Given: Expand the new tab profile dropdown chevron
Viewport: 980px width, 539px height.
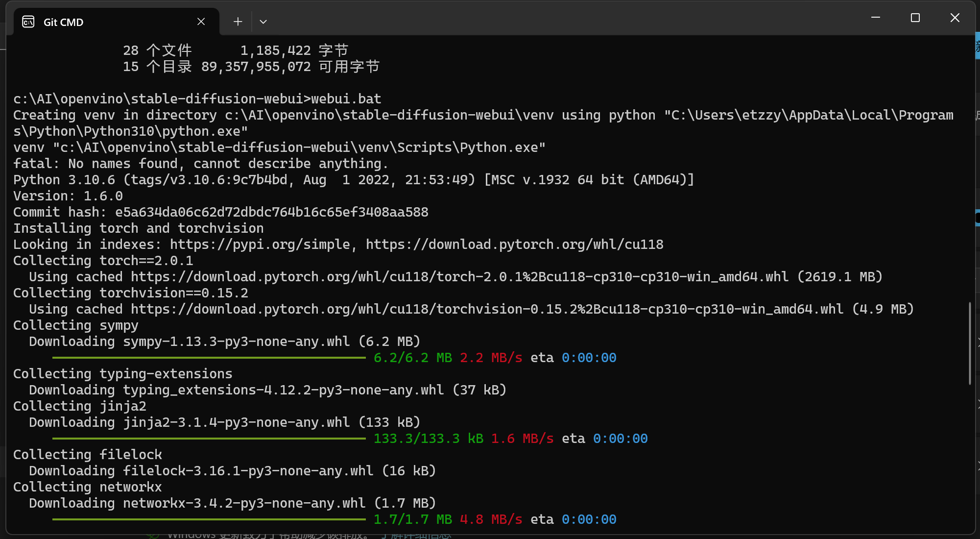Looking at the screenshot, I should point(263,22).
